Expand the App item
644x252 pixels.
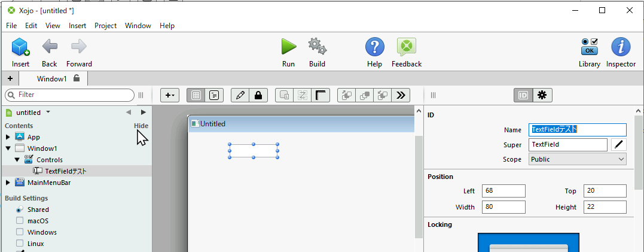pyautogui.click(x=8, y=137)
